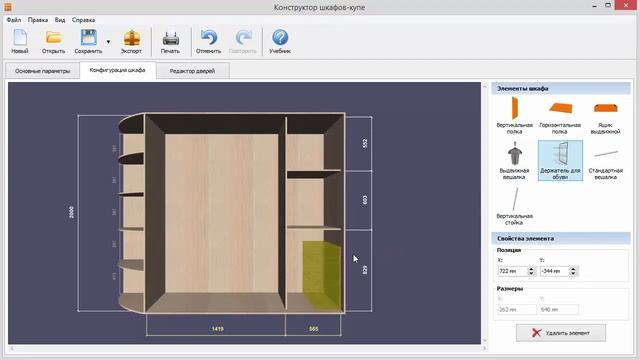This screenshot has height=360, width=640.
Task: Open the Справка menu
Action: pyautogui.click(x=83, y=20)
